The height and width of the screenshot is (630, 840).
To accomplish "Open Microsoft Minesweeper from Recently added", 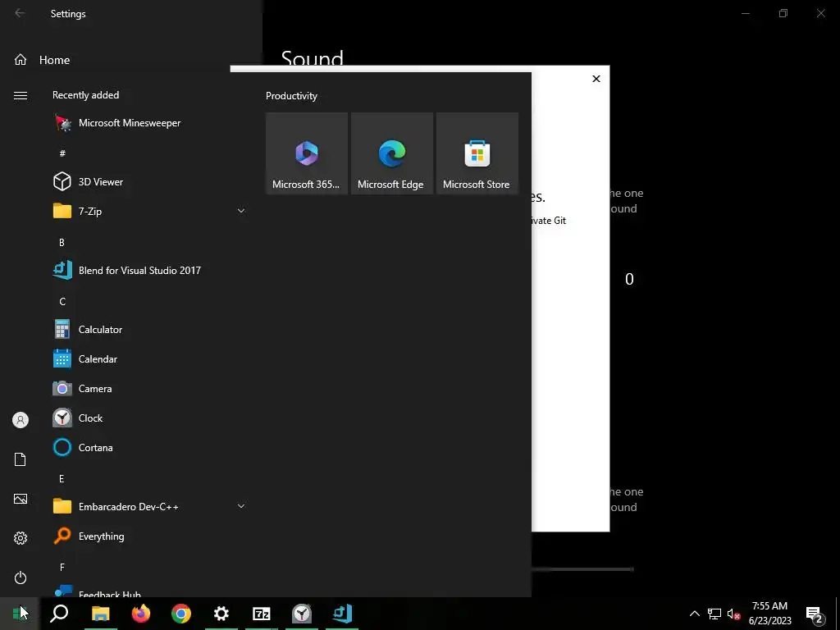I will click(149, 123).
